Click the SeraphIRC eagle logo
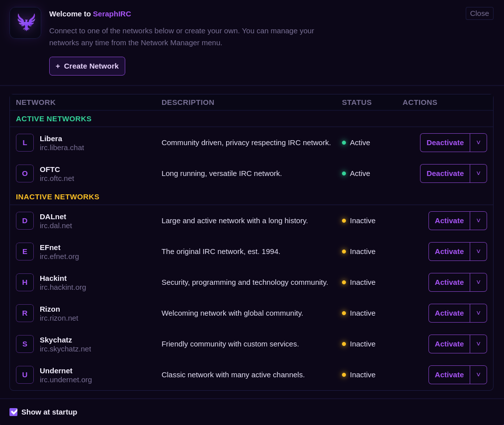 click(x=25, y=23)
